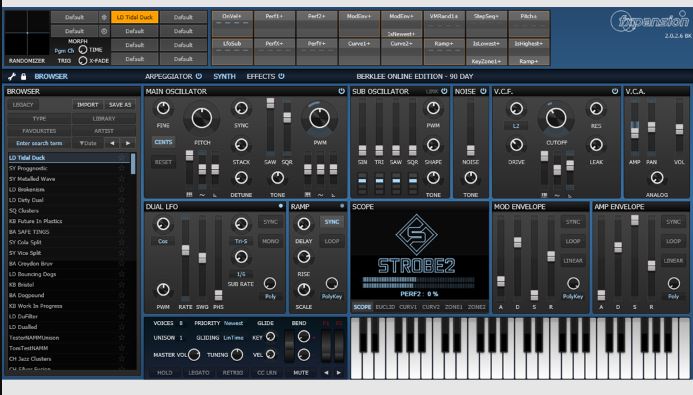Enable SYNC in the Ramp section
Image resolution: width=693 pixels, height=395 pixels.
(x=332, y=222)
